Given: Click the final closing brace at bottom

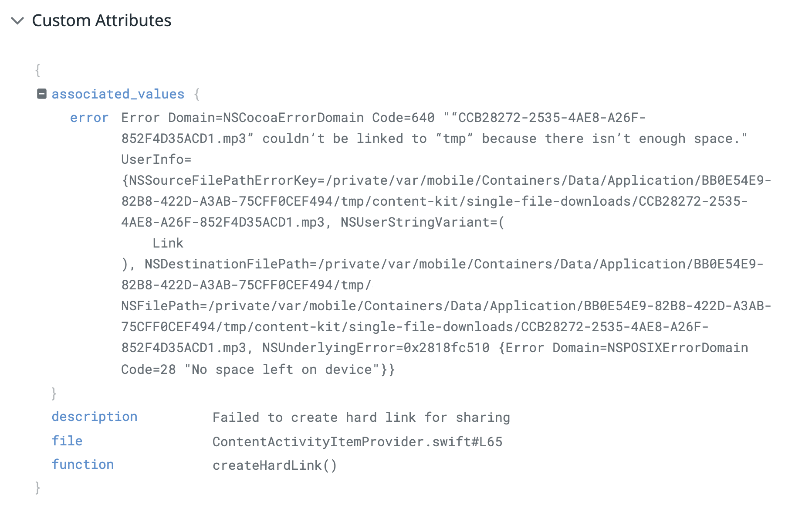Looking at the screenshot, I should tap(38, 487).
